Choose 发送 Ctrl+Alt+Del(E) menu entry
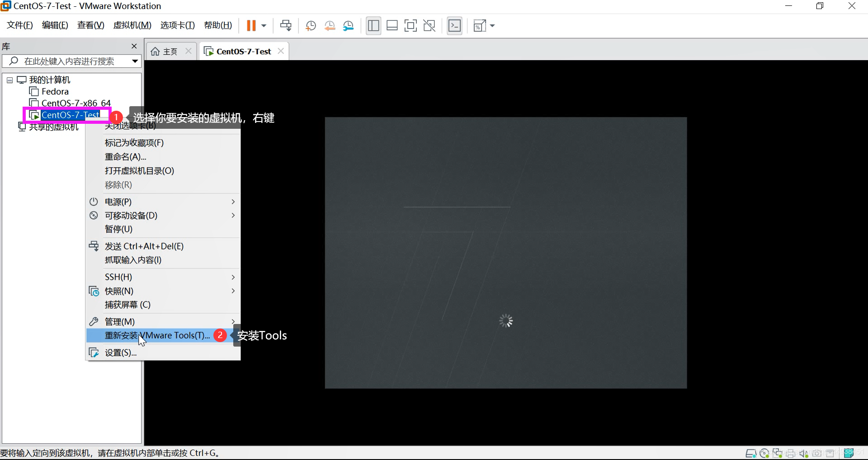This screenshot has height=460, width=868. click(163, 246)
